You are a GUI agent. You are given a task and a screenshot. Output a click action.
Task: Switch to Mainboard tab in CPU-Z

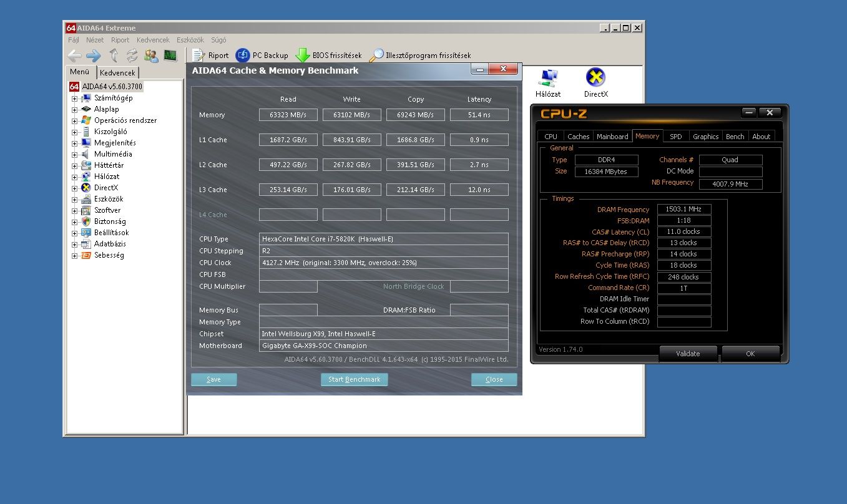[612, 136]
